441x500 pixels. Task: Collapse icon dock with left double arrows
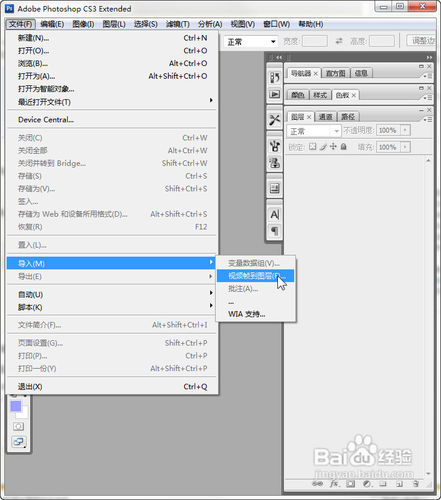tap(279, 57)
